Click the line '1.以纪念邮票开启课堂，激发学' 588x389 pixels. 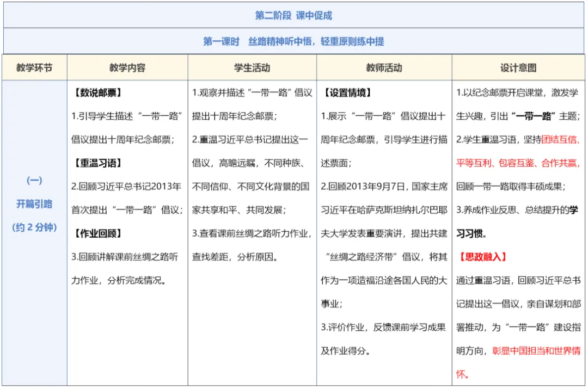click(517, 92)
